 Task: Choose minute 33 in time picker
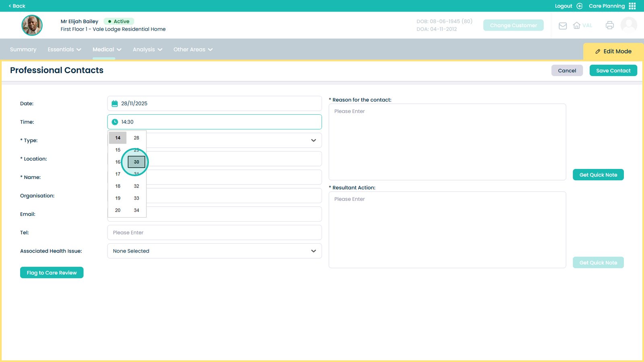click(136, 198)
